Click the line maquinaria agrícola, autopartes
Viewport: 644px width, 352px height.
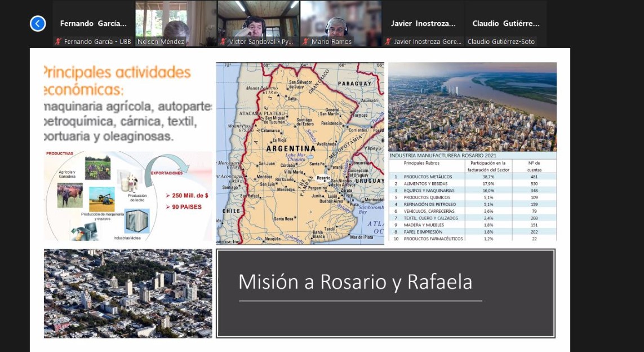[x=128, y=107]
